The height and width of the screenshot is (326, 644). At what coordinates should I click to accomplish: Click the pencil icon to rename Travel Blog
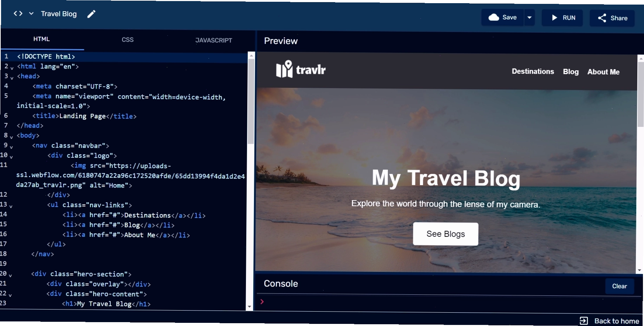(91, 14)
